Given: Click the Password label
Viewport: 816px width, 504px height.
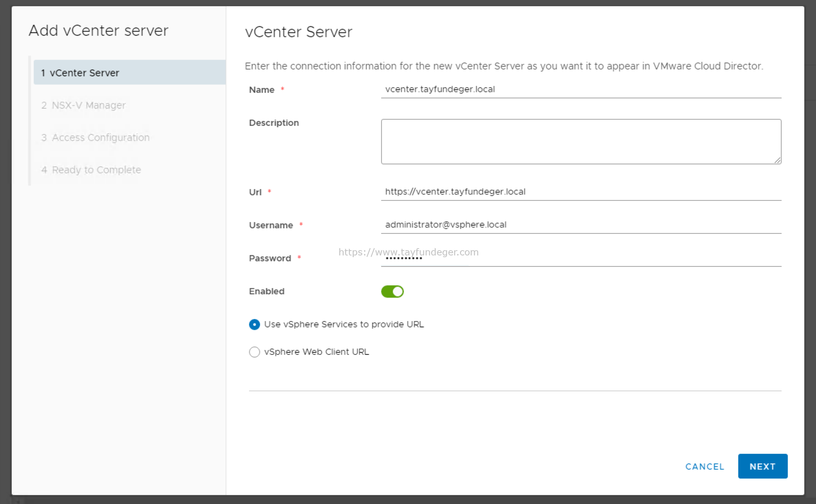Looking at the screenshot, I should pyautogui.click(x=270, y=258).
